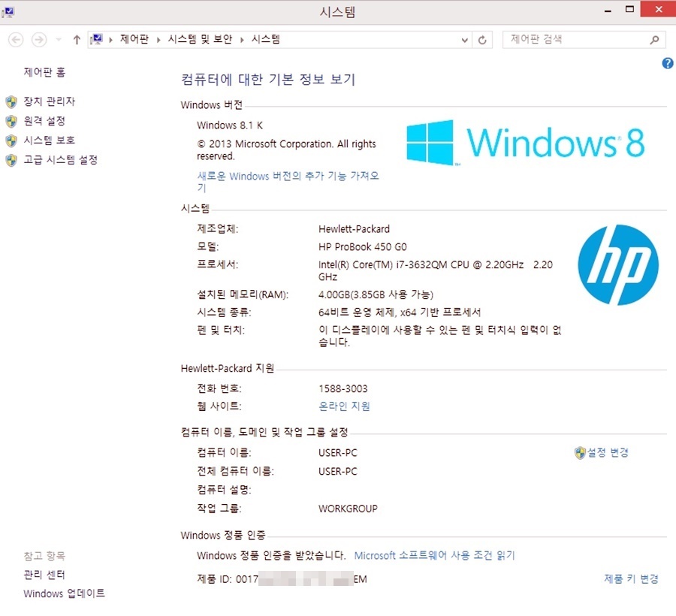The image size is (676, 616).
Task: Go up one level with the Up arrow
Action: [x=77, y=40]
